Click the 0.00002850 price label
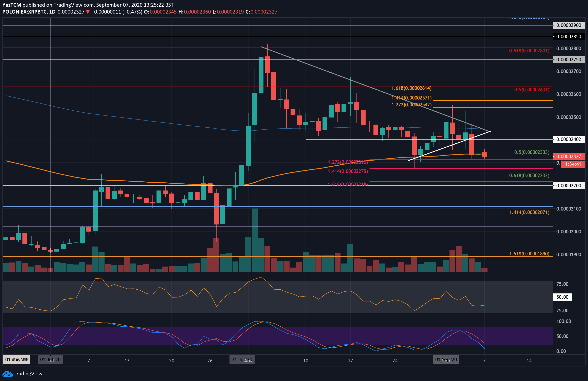 coord(568,37)
